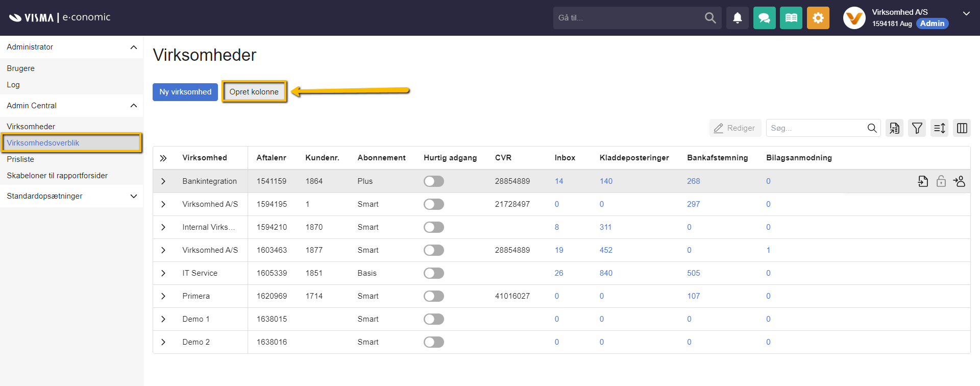
Task: Open the notifications bell
Action: coord(737,18)
